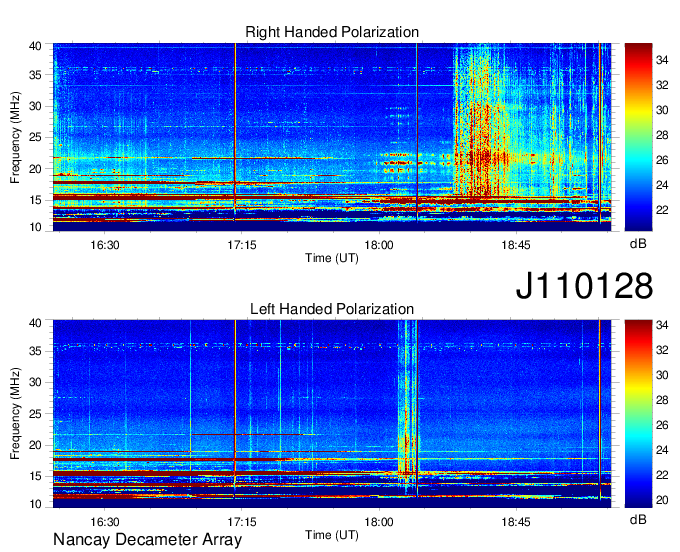Click 18:00 tick on Right Handed time axis
This screenshot has width=680, height=552.
point(379,245)
